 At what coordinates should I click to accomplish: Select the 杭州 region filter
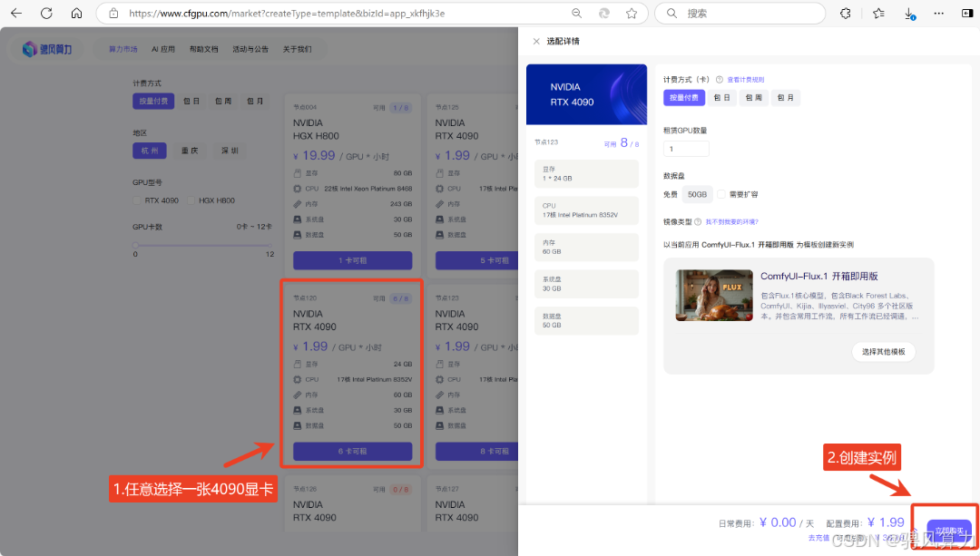coord(150,151)
